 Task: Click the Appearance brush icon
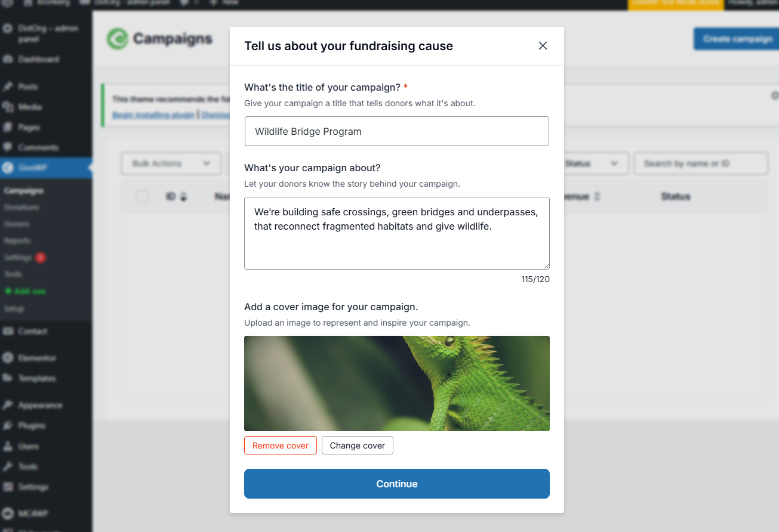point(8,406)
